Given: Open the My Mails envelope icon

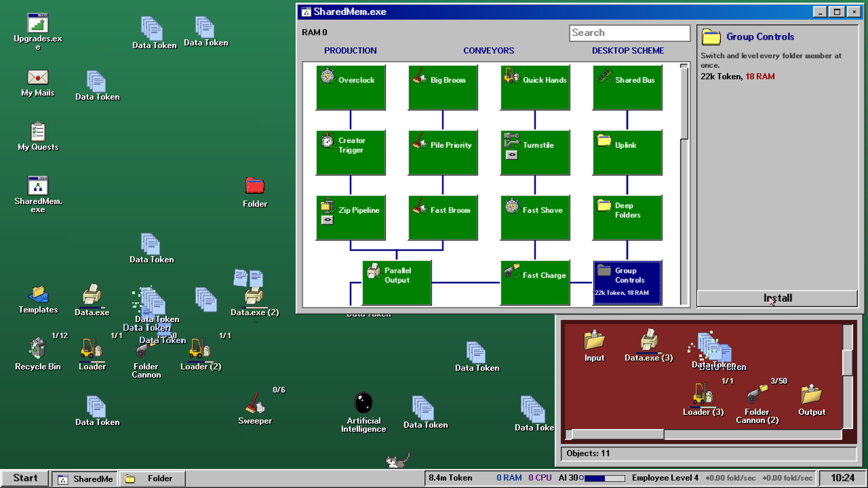Looking at the screenshot, I should pyautogui.click(x=38, y=84).
